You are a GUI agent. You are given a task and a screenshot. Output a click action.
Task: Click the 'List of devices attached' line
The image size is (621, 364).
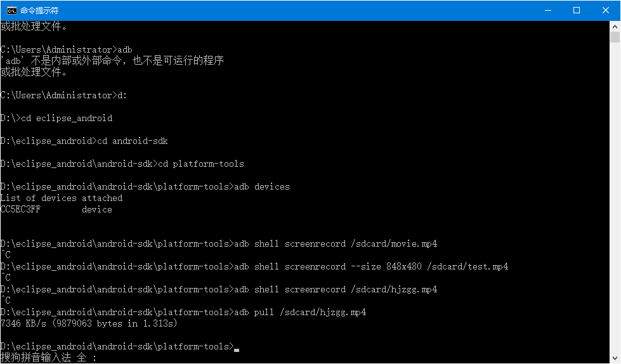click(62, 198)
